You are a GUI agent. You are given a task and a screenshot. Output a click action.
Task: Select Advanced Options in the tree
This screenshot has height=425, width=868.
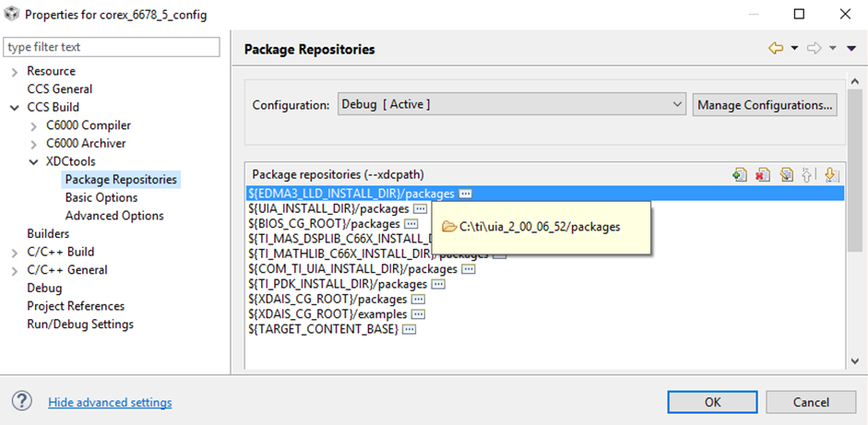[x=114, y=216]
